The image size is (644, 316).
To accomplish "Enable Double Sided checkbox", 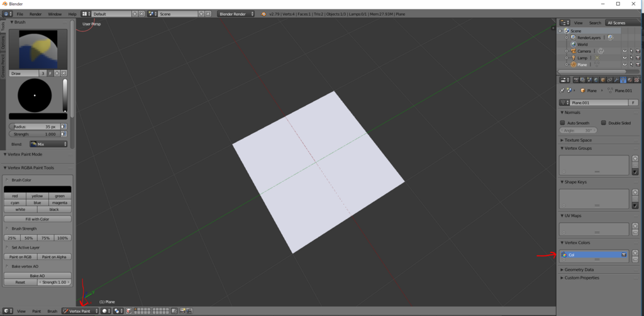I will tap(603, 123).
